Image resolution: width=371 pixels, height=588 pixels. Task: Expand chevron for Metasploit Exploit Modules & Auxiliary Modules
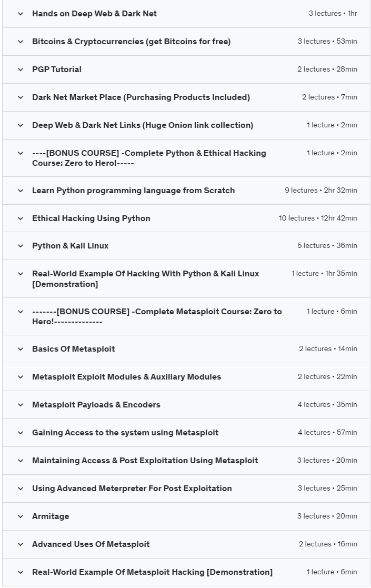(21, 377)
